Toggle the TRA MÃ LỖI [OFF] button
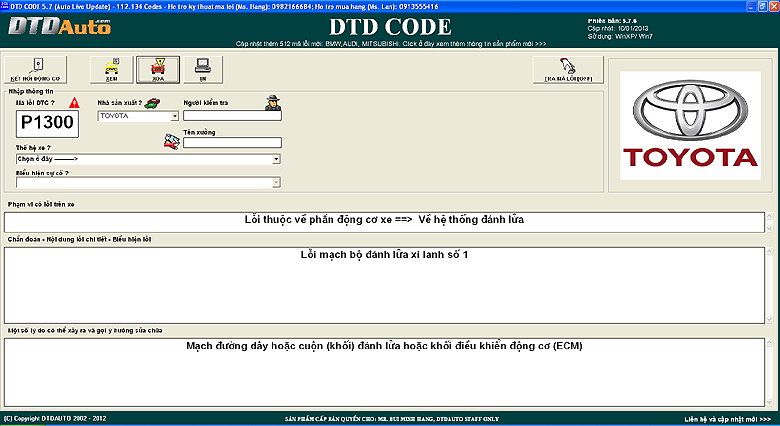Viewport: 780px width, 426px height. [568, 70]
